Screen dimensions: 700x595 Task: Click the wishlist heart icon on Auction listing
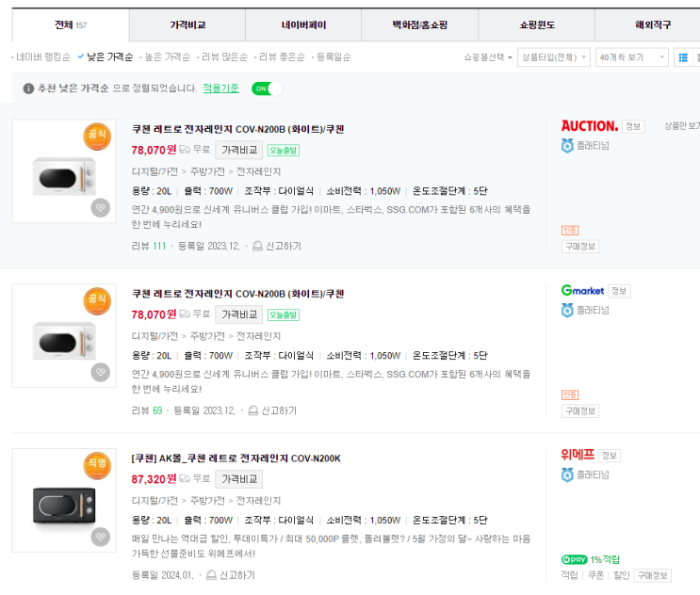pos(101,208)
